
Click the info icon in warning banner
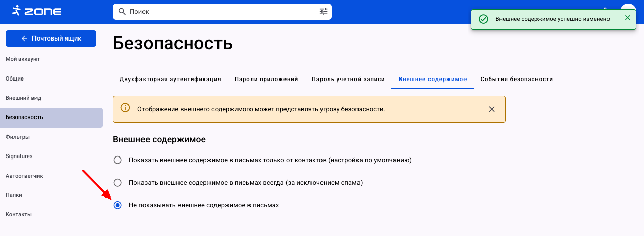click(x=125, y=108)
